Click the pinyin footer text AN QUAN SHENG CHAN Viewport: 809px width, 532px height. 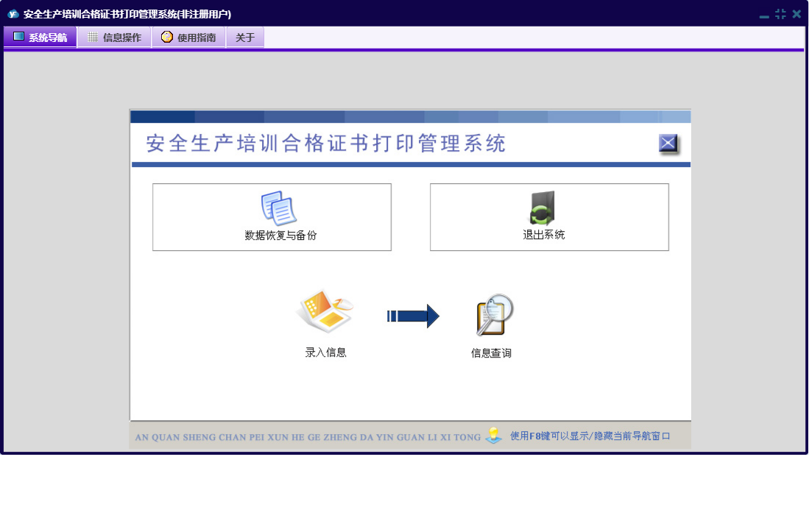pos(308,437)
